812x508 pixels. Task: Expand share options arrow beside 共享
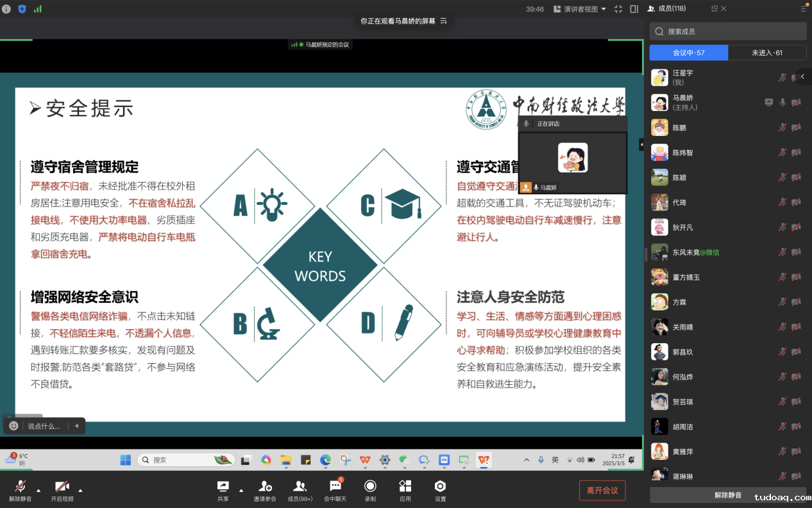tap(241, 491)
